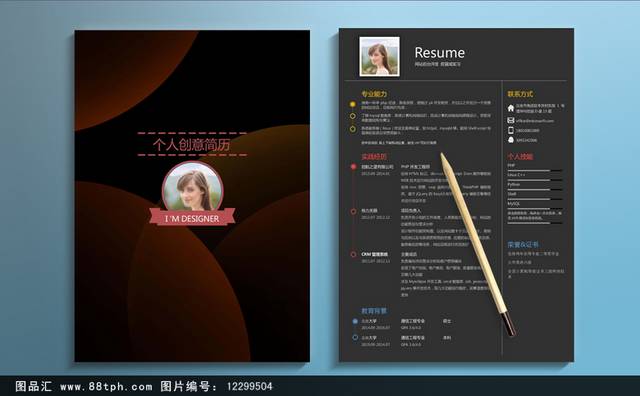Click the 联系方式 section heading

(520, 94)
